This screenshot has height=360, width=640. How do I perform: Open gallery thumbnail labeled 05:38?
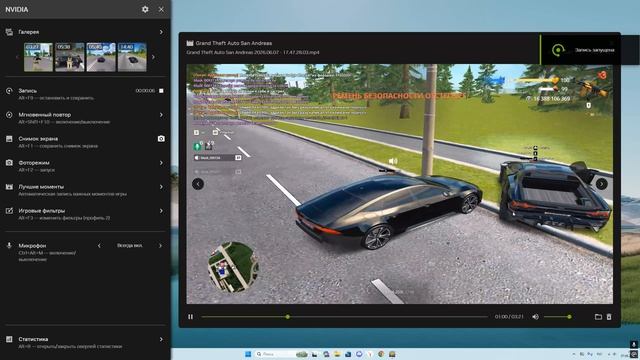tap(69, 57)
